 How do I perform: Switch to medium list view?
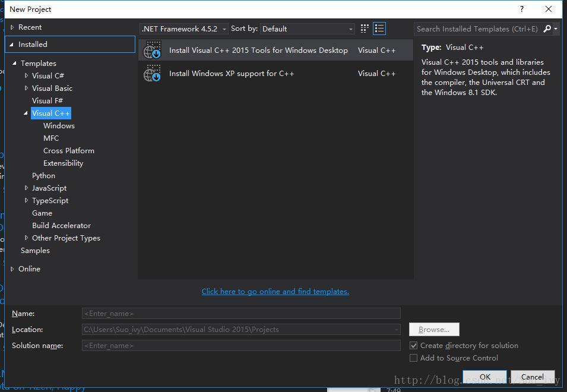coord(379,29)
